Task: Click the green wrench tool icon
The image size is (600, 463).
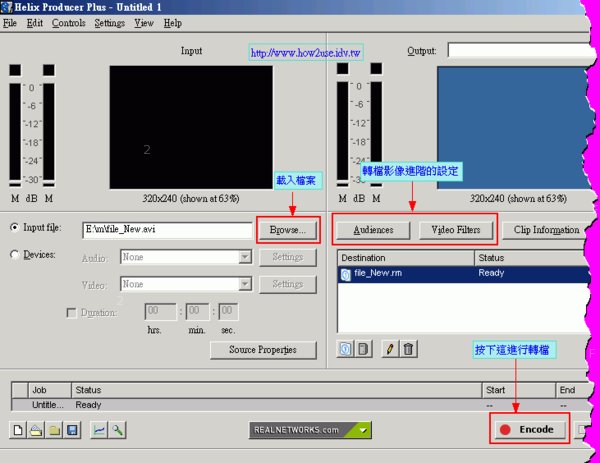Action: (x=118, y=430)
